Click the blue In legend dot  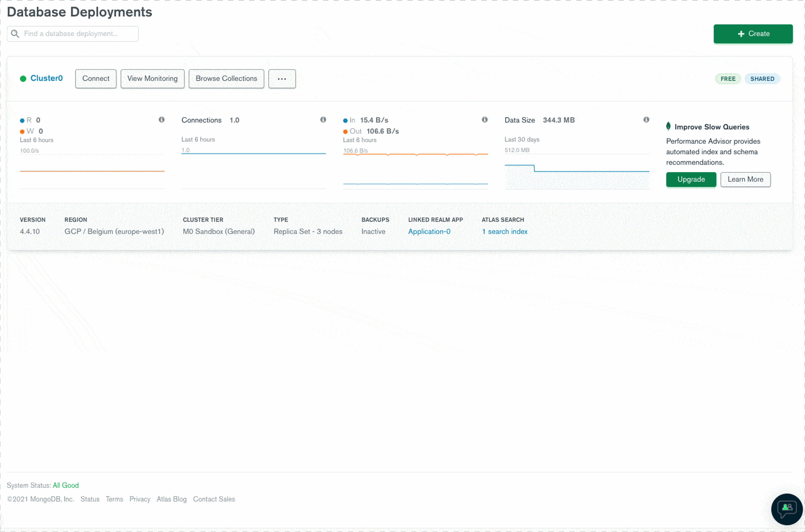(x=345, y=120)
